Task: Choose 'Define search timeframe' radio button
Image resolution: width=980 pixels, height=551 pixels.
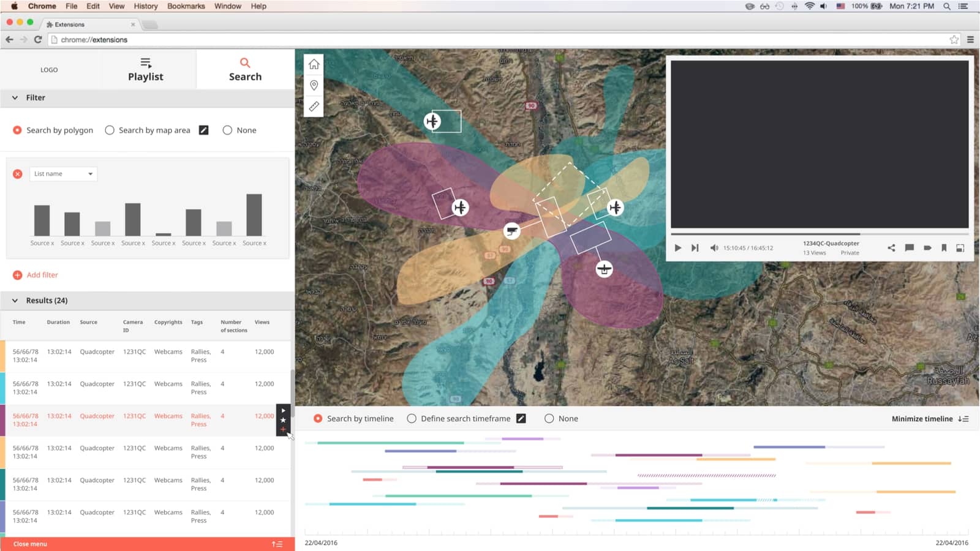Action: pos(412,419)
